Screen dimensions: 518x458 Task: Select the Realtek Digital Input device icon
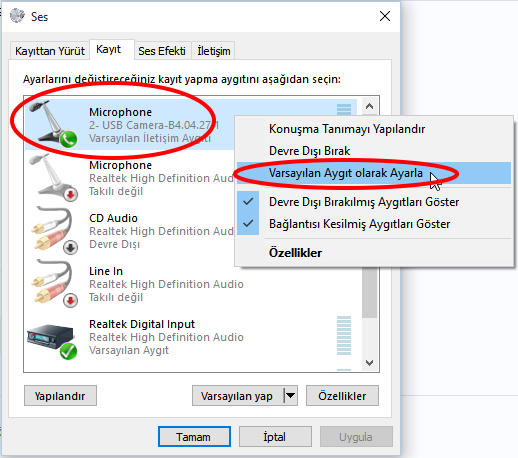point(52,341)
